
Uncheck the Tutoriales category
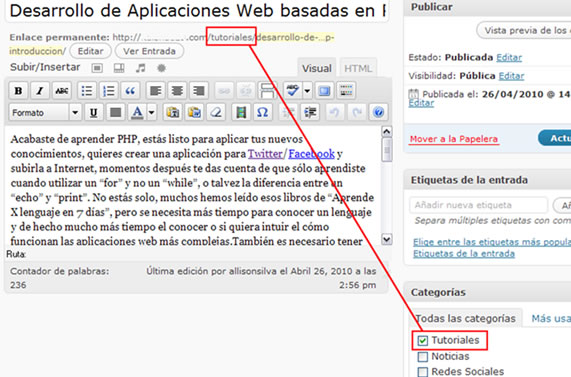click(x=422, y=341)
